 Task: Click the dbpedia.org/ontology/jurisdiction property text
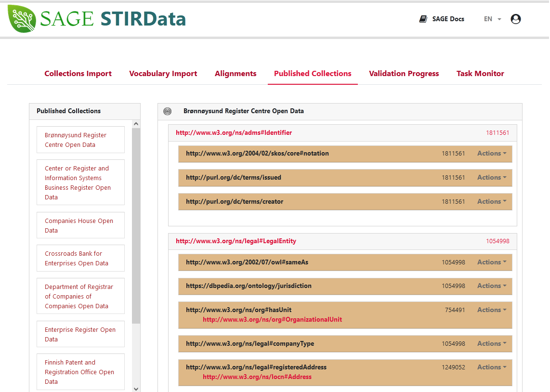point(249,286)
